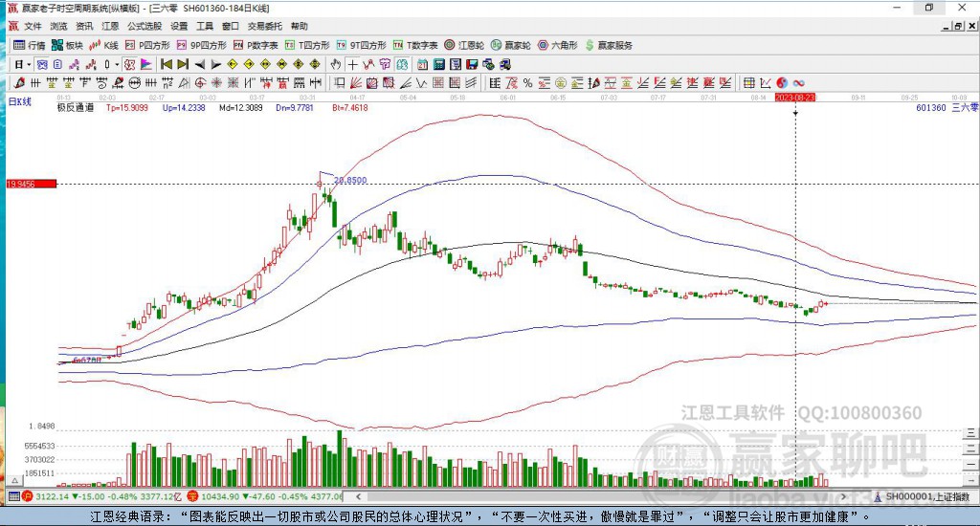The width and height of the screenshot is (980, 526).
Task: Click the 金 circle icon in drawing toolbar
Action: (x=561, y=82)
